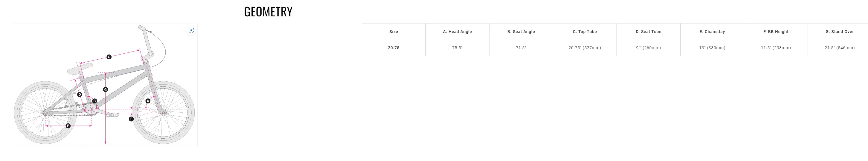Click the GEOMETRY heading
Image resolution: width=868 pixels, height=161 pixels.
[268, 12]
